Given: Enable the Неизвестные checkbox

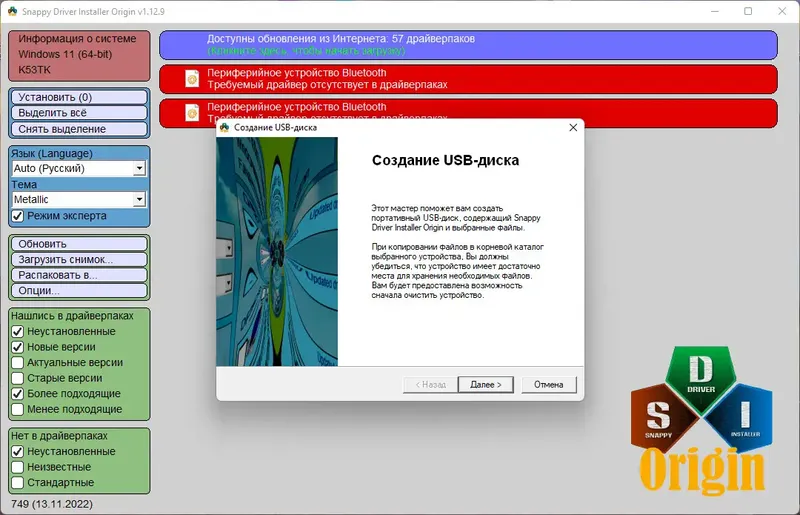Looking at the screenshot, I should 17,467.
